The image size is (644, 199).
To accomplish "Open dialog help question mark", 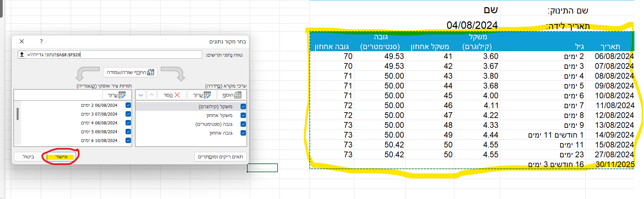I will (41, 41).
